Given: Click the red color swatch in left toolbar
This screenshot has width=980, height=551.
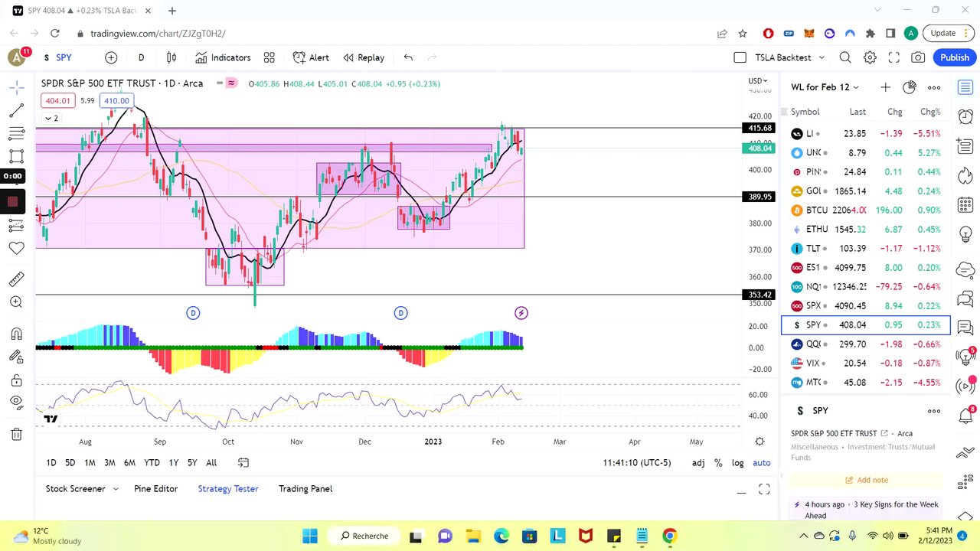Looking at the screenshot, I should (13, 202).
